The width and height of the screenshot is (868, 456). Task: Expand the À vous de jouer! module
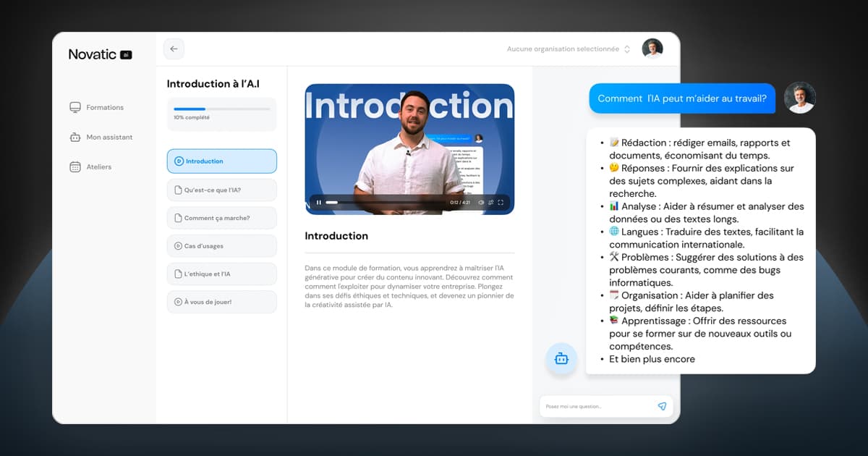coord(221,302)
